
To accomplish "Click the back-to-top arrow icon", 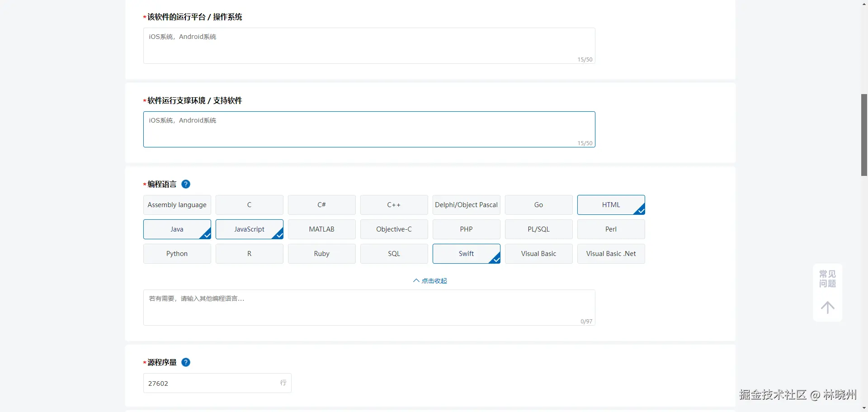I will tap(827, 308).
